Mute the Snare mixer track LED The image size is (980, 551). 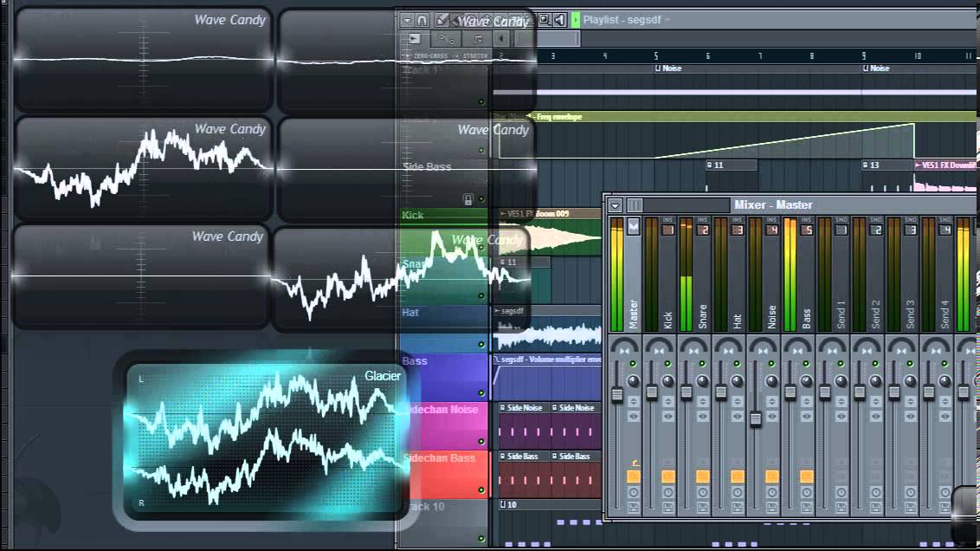pos(702,363)
